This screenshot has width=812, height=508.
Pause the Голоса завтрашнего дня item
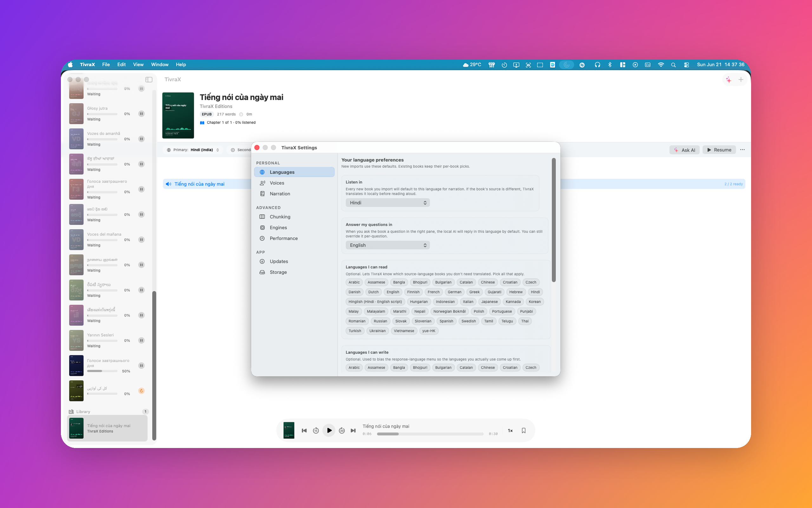point(141,190)
